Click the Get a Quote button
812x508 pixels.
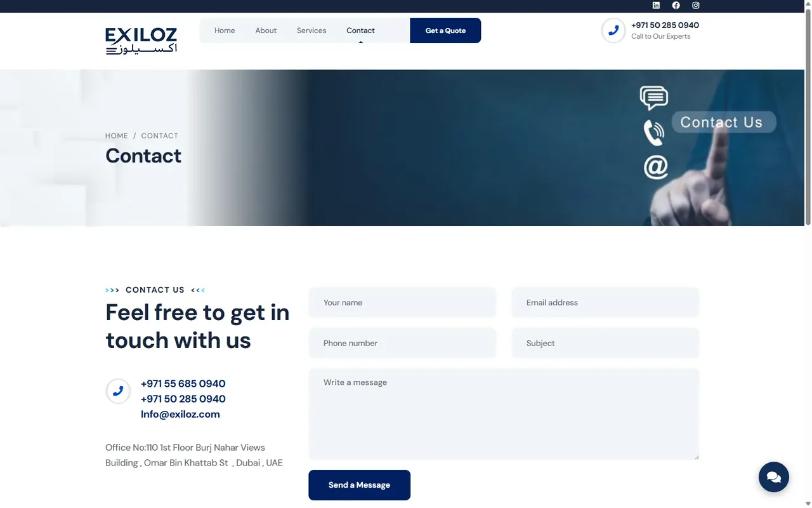pyautogui.click(x=445, y=30)
